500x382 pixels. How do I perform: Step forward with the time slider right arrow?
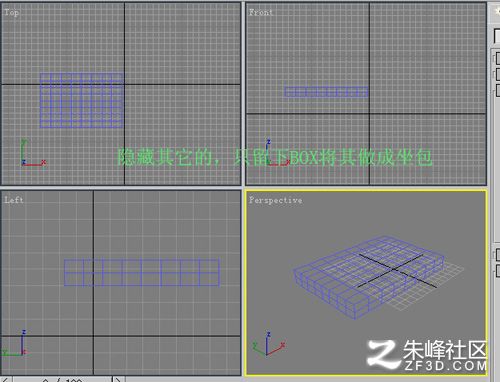tap(118, 379)
